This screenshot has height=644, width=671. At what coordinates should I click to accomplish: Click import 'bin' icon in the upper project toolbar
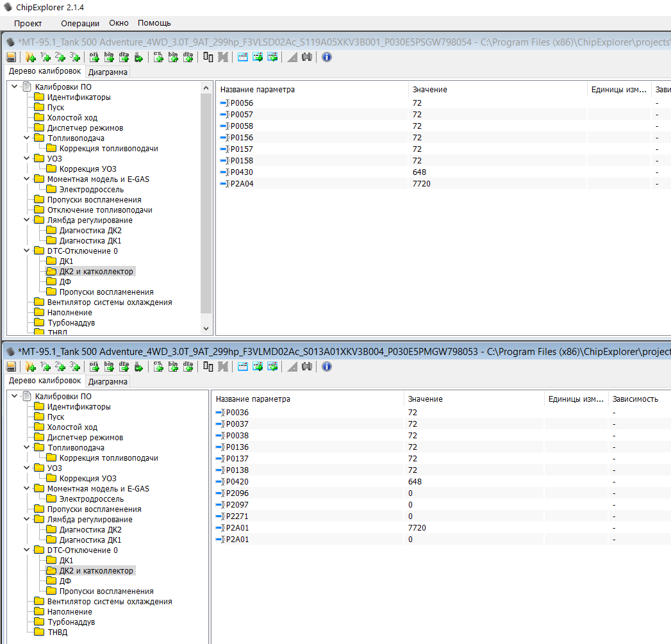coord(173,57)
